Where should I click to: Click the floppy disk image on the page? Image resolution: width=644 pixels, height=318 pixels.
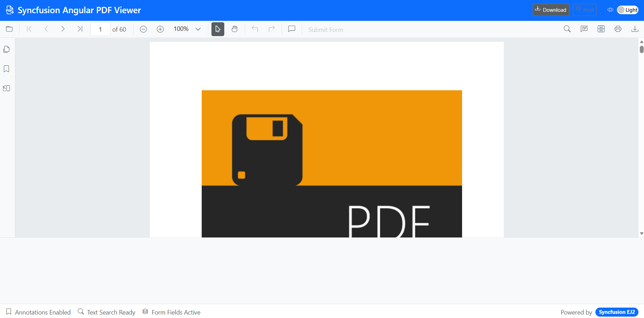tap(267, 150)
